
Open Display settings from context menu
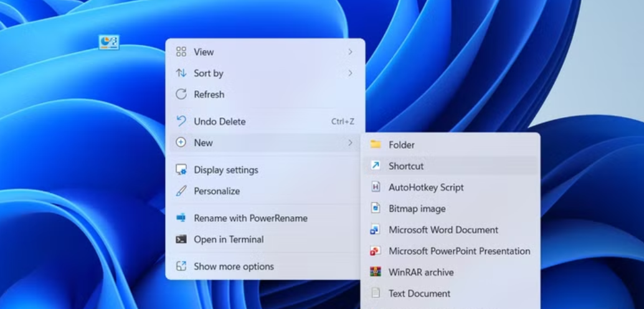point(225,169)
